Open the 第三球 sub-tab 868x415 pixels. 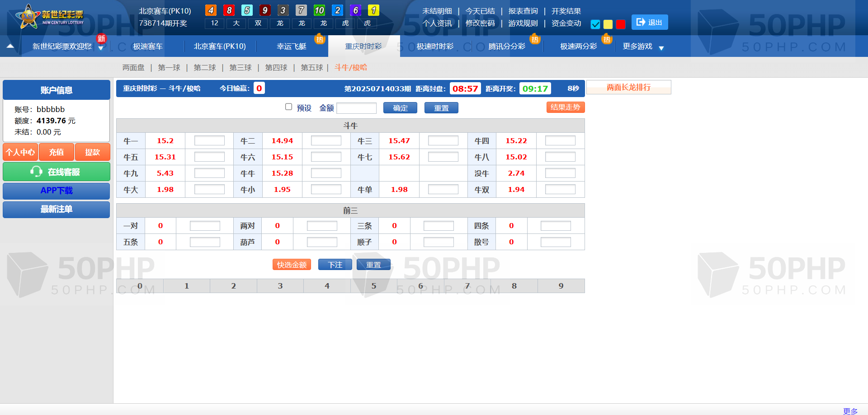240,68
